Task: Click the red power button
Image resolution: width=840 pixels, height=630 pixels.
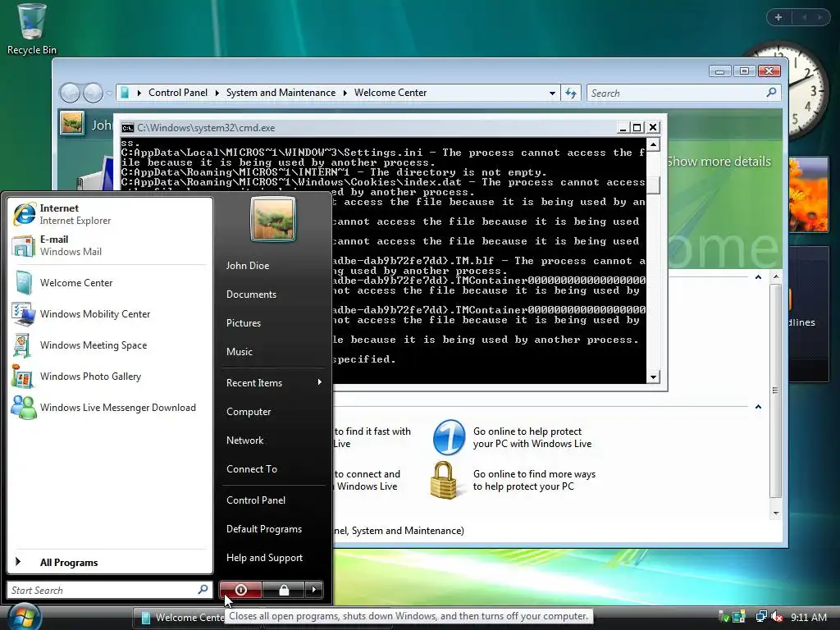Action: tap(240, 590)
